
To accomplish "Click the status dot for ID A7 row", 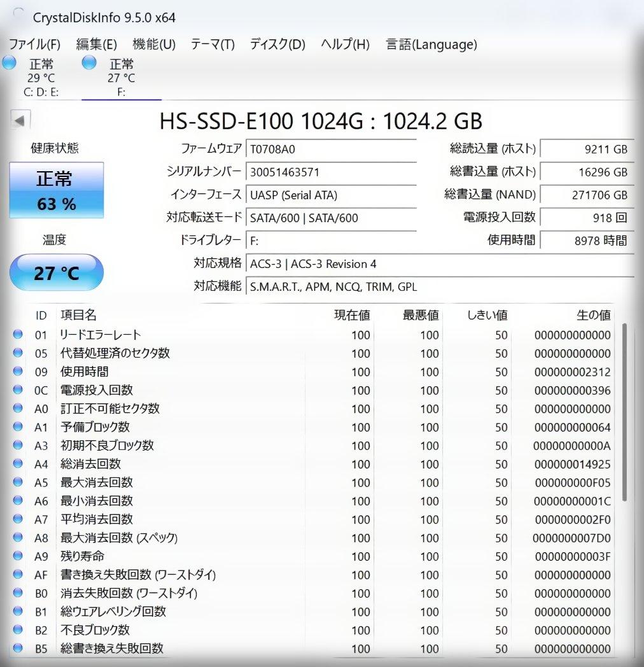I will (x=18, y=519).
